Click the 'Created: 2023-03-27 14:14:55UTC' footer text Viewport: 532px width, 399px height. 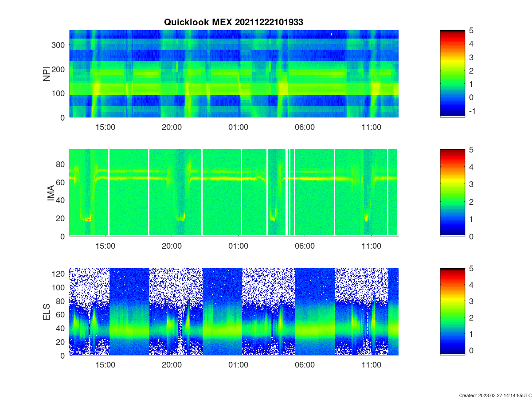[494, 395]
